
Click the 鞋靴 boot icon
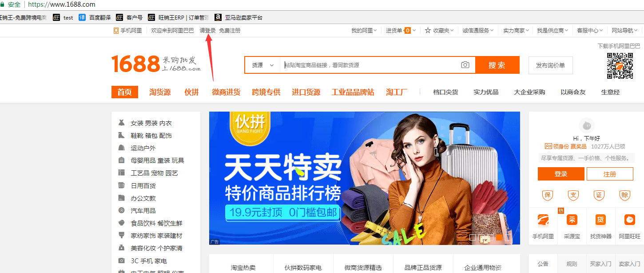click(121, 135)
